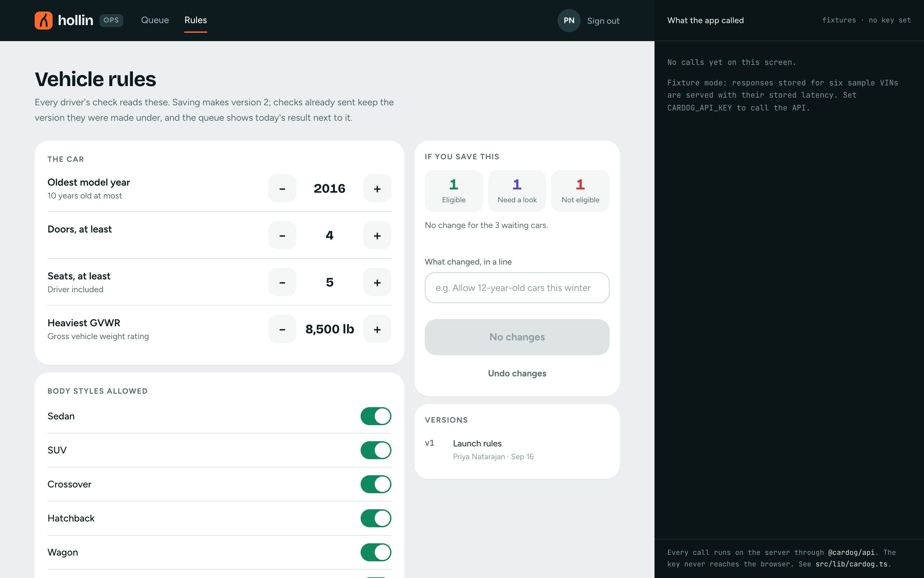Raise the heaviest GVWR value
The width and height of the screenshot is (924, 578).
(x=377, y=329)
